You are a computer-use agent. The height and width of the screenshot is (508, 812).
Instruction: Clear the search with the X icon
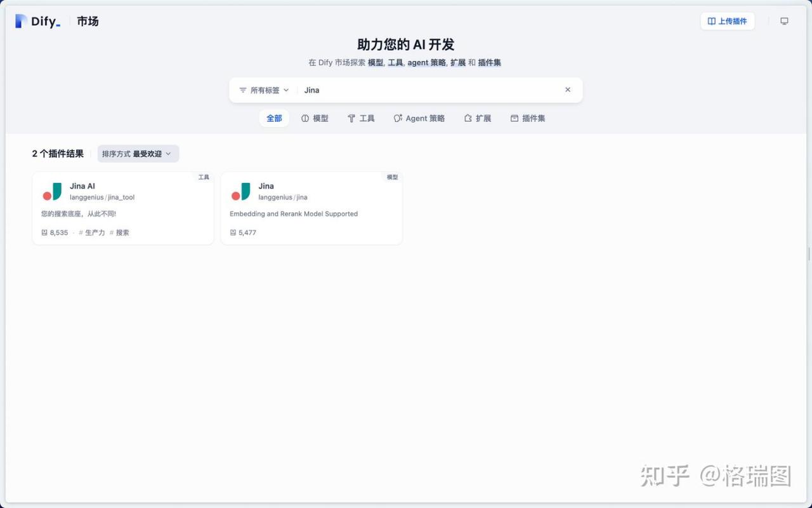[x=568, y=90]
